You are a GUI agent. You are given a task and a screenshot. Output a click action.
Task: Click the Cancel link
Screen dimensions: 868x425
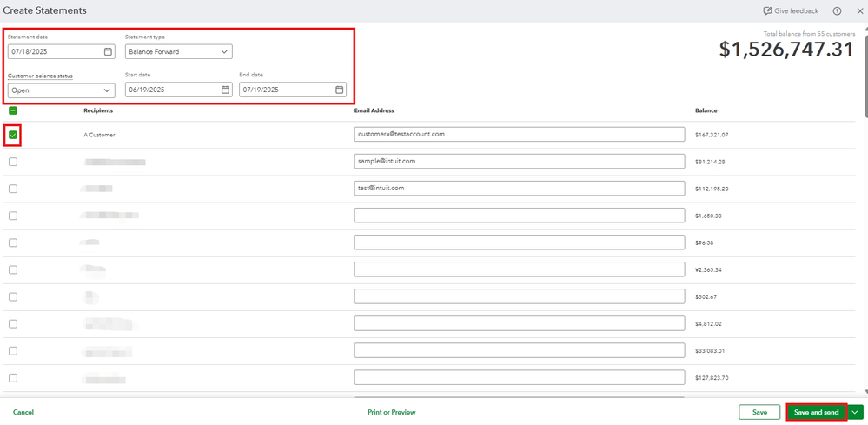23,412
